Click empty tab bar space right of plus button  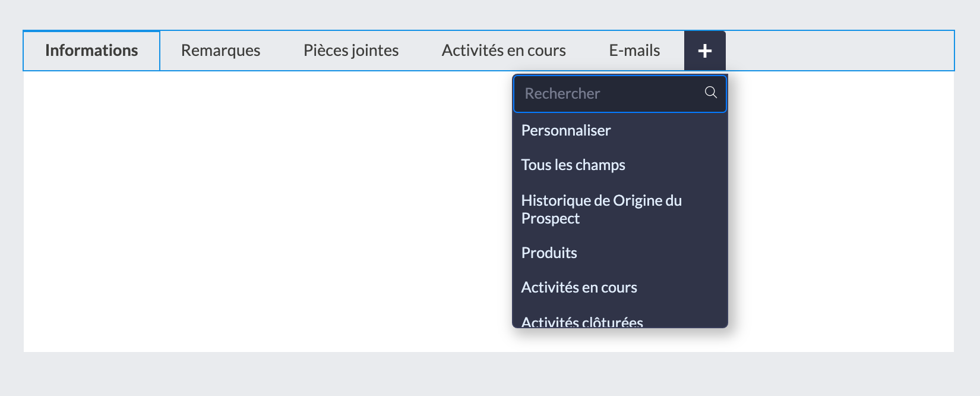837,51
